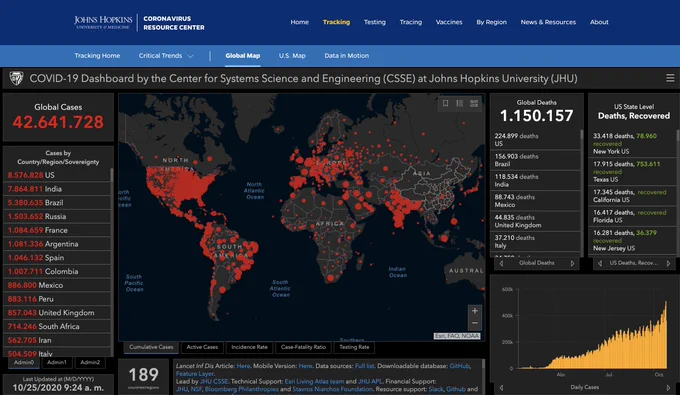Open the By Region nav item
Viewport: 680px width, 395px height.
click(x=491, y=22)
